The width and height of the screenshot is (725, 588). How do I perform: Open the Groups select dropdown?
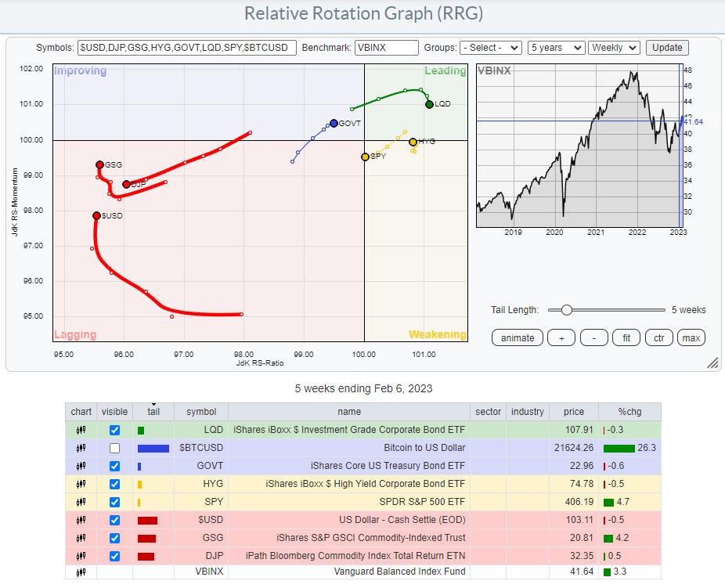point(491,48)
